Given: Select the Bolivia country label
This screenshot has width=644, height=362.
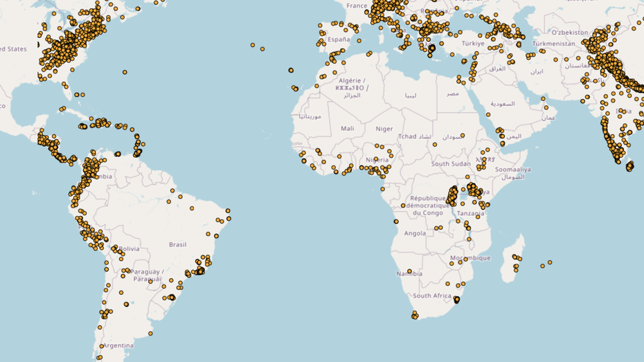Looking at the screenshot, I should click(128, 248).
